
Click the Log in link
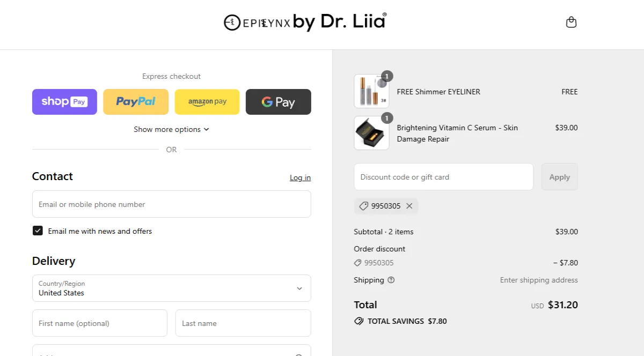coord(300,177)
